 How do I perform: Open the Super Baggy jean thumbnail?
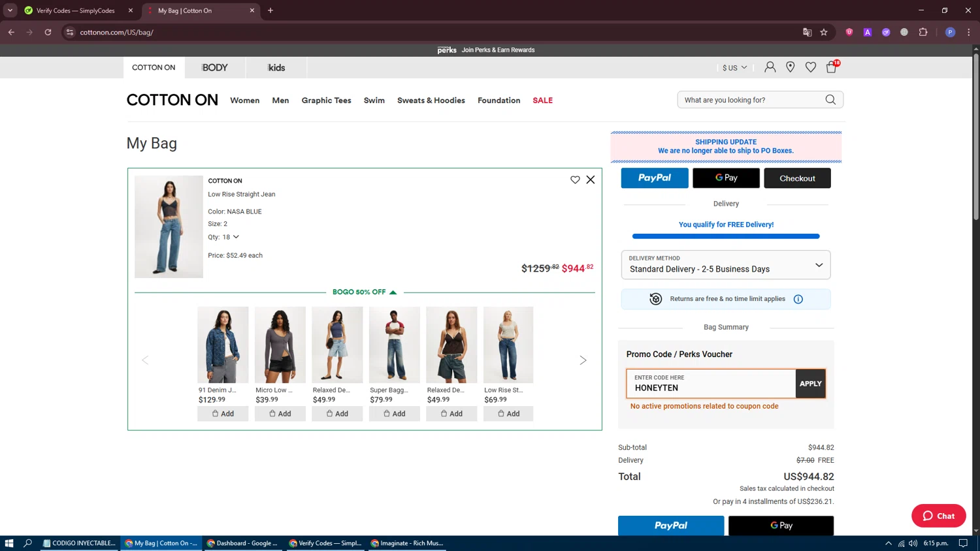click(x=395, y=345)
